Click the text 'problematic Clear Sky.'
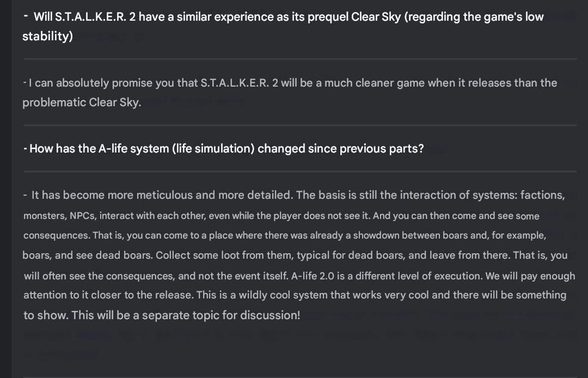This screenshot has height=378, width=588. click(x=82, y=102)
